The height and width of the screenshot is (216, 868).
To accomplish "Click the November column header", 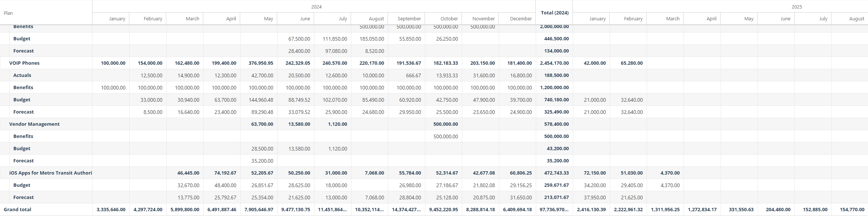I will pyautogui.click(x=480, y=19).
